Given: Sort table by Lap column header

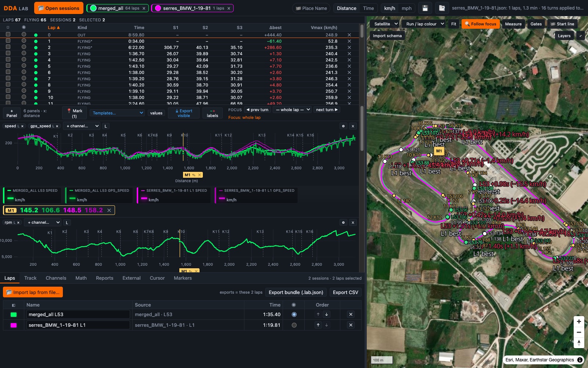Looking at the screenshot, I should (x=54, y=28).
